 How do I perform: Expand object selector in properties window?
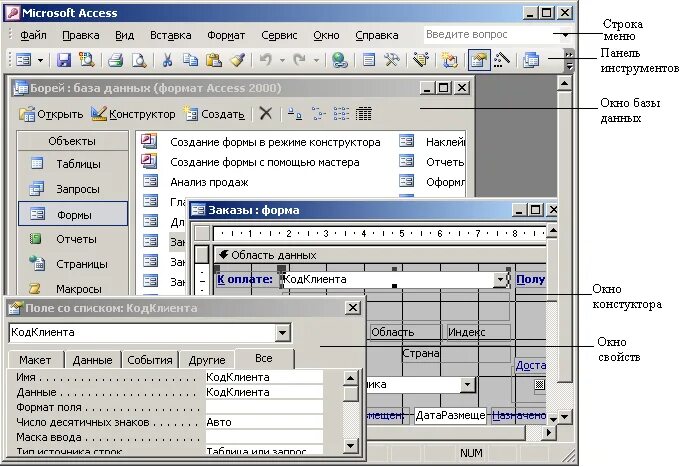282,333
